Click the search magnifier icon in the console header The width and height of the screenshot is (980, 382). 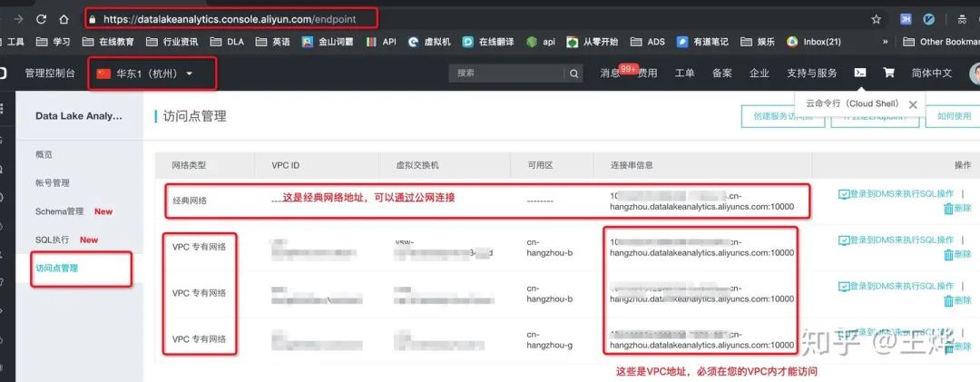pos(573,73)
